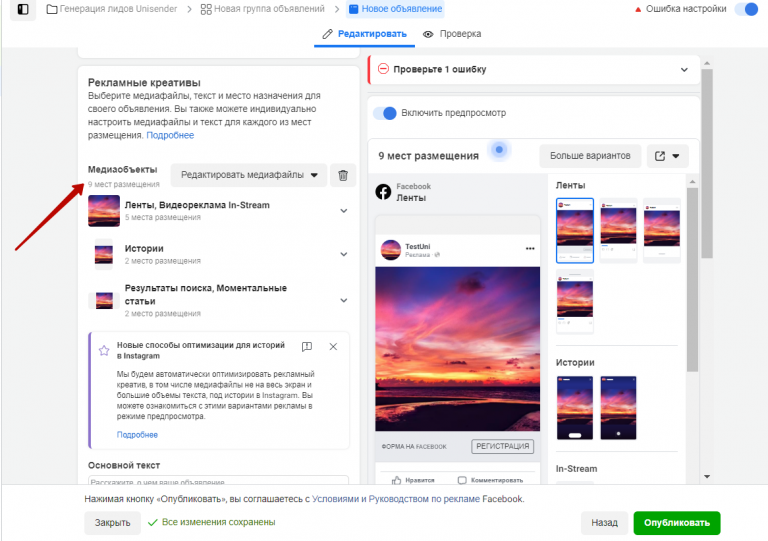Click the Facebook logo in preview header
The image size is (768, 541).
coord(383,191)
